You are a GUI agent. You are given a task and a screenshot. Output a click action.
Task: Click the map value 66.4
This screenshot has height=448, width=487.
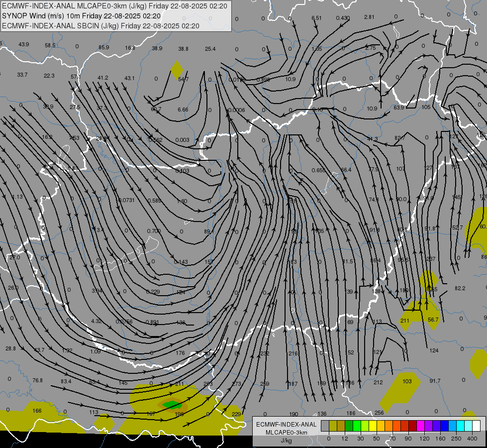coord(346,170)
